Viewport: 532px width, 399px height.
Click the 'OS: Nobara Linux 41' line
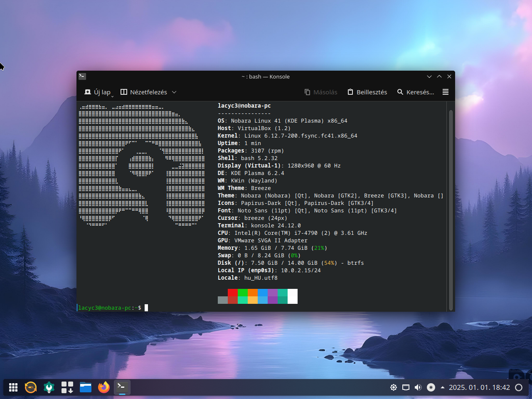coord(283,121)
